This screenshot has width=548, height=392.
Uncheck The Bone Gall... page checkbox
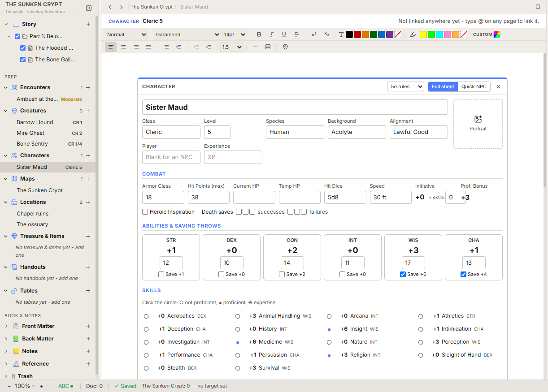[x=23, y=60]
